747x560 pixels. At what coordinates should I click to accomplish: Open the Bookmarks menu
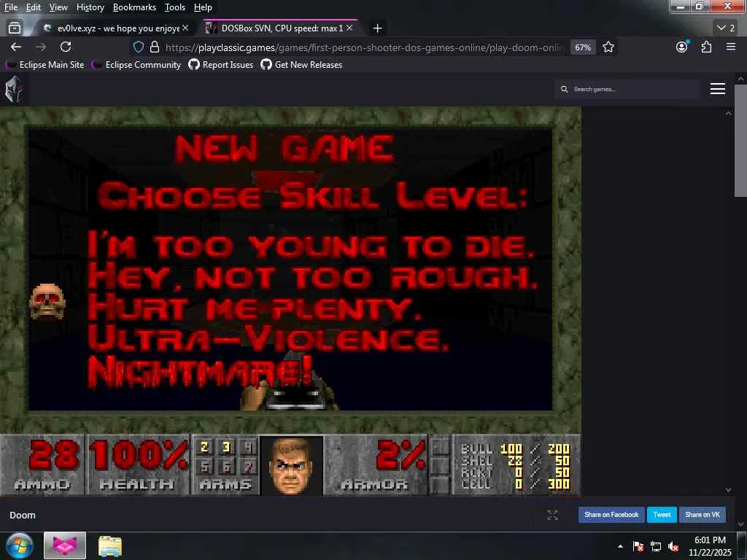(x=134, y=7)
